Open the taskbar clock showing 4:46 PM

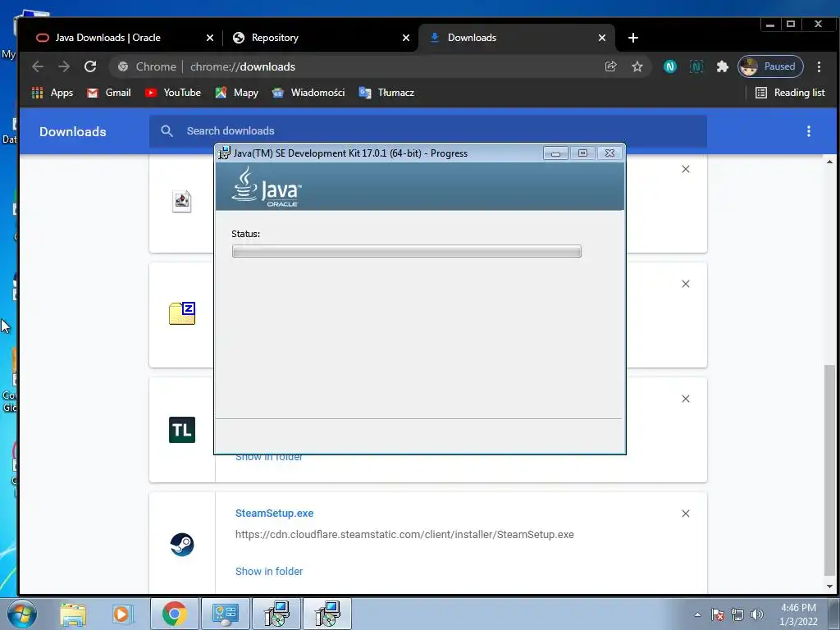coord(799,614)
